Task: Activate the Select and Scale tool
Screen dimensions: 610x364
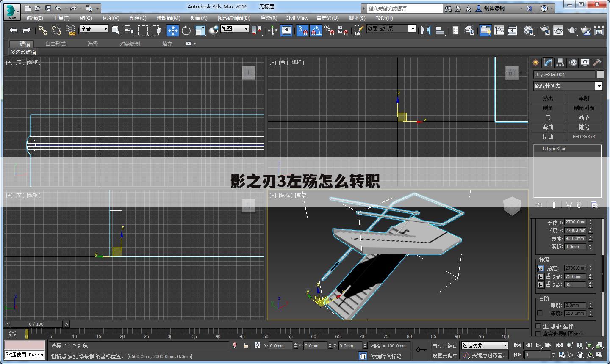Action: tap(200, 30)
